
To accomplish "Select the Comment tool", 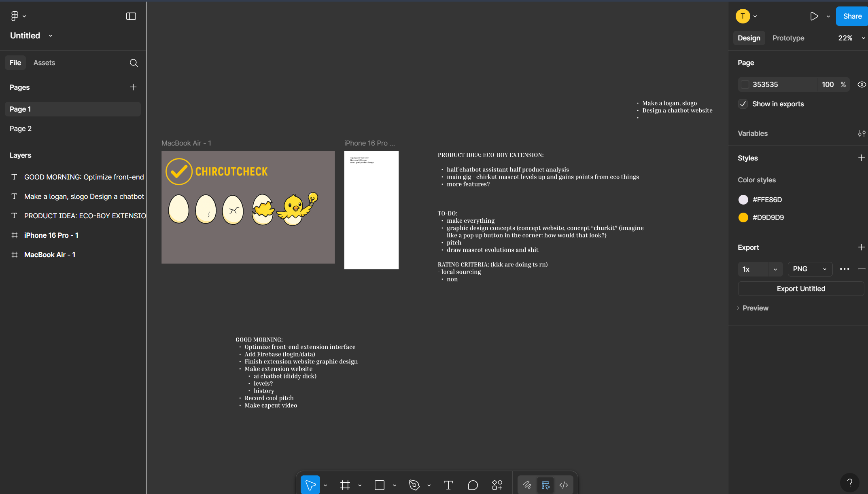I will (x=473, y=485).
